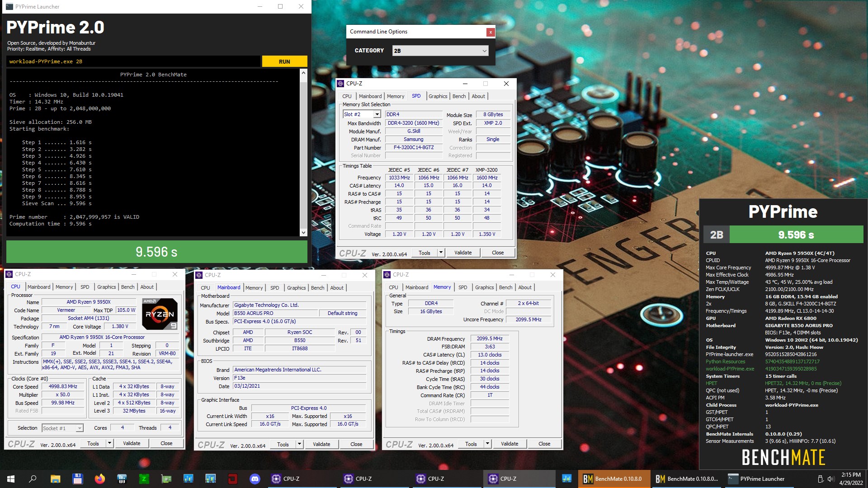Click the Windows Search icon
Viewport: 868px width, 488px height.
click(x=32, y=479)
